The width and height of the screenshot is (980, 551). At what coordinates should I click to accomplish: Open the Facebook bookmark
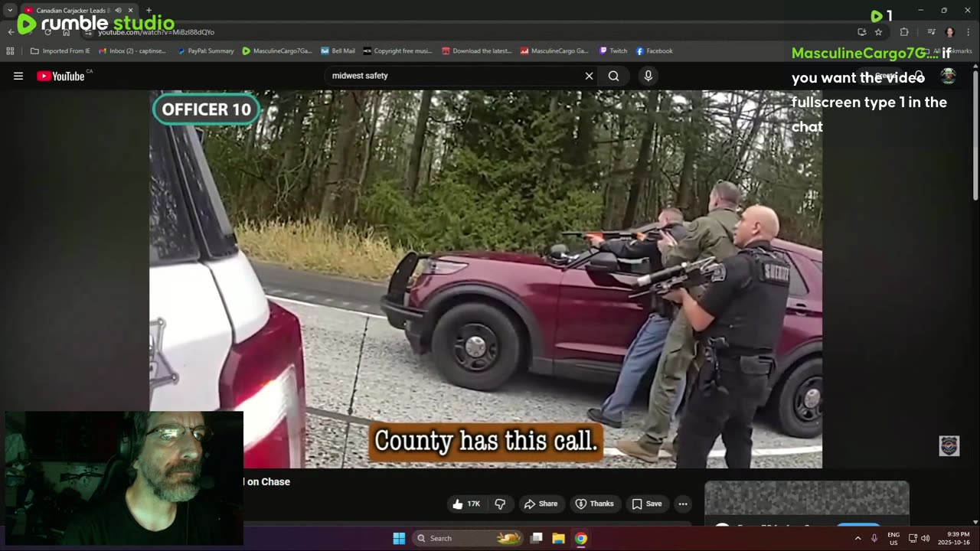pos(654,51)
